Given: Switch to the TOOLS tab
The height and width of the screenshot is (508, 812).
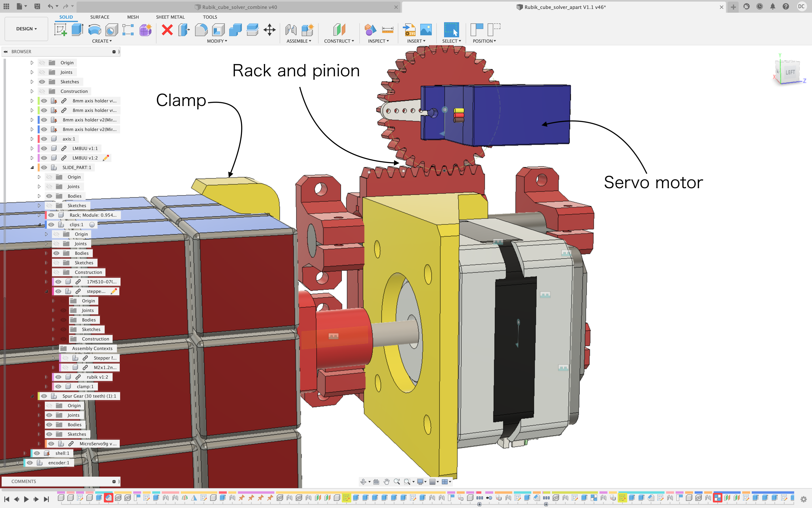Looking at the screenshot, I should (210, 17).
